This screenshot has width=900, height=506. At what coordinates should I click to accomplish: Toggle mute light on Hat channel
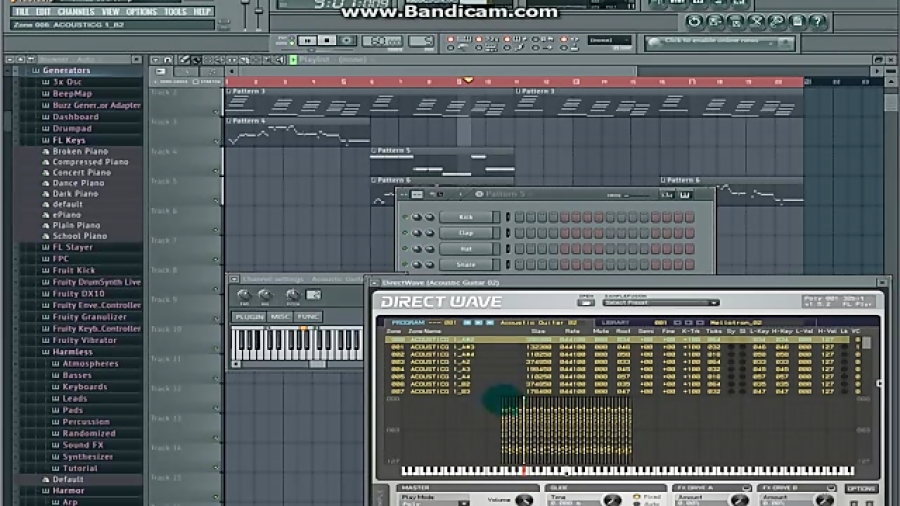(405, 248)
